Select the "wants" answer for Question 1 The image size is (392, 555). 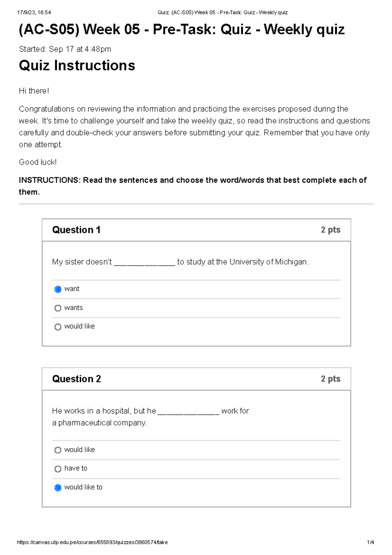pyautogui.click(x=58, y=308)
